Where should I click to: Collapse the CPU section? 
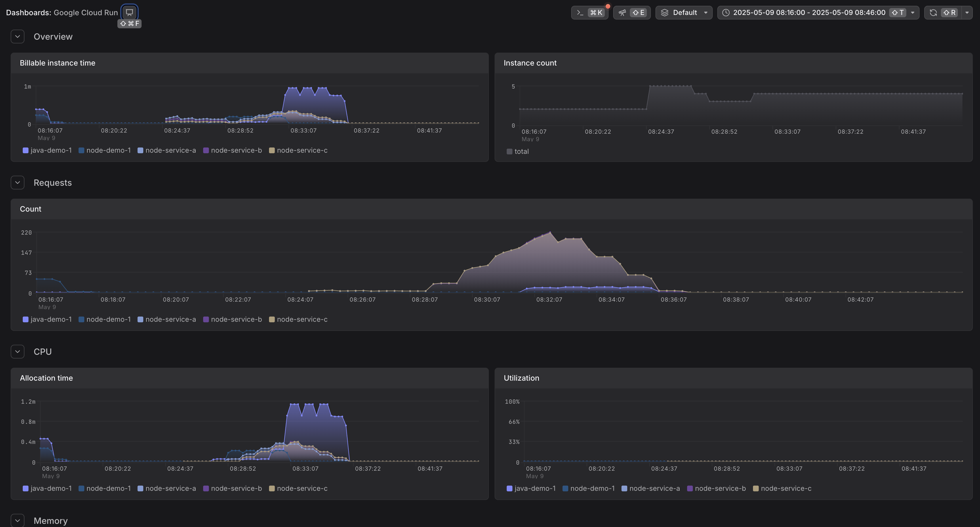18,352
